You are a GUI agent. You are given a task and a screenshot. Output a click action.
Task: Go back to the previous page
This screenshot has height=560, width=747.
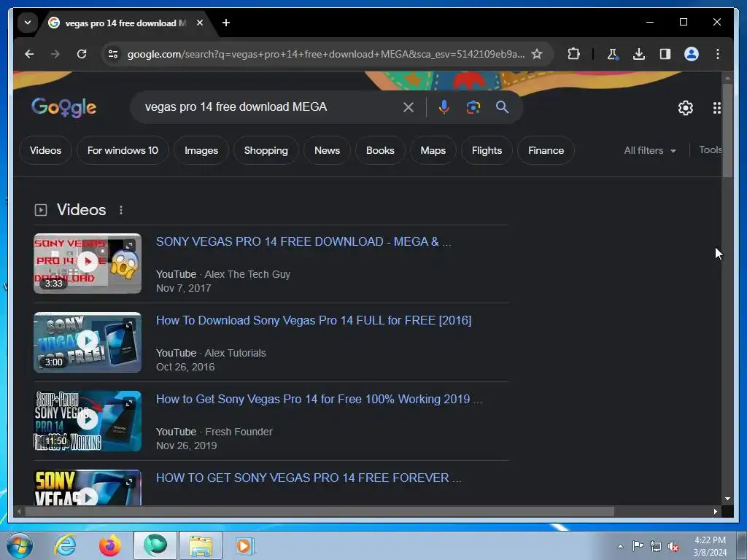tap(29, 54)
